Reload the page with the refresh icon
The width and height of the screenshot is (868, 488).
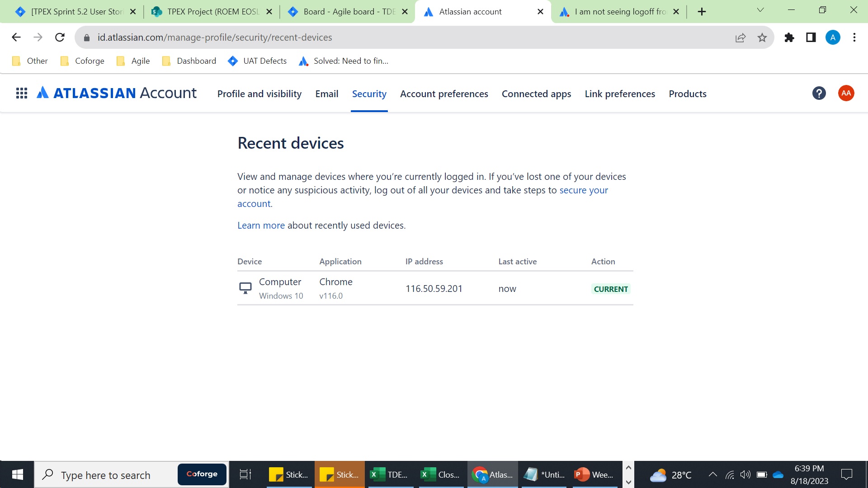60,38
